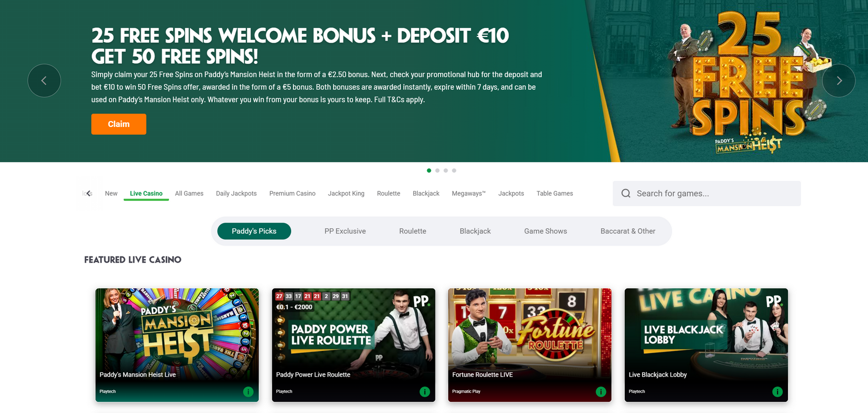This screenshot has height=413, width=868.
Task: Open info icon on Fortune Roulette LIVE
Action: [601, 392]
